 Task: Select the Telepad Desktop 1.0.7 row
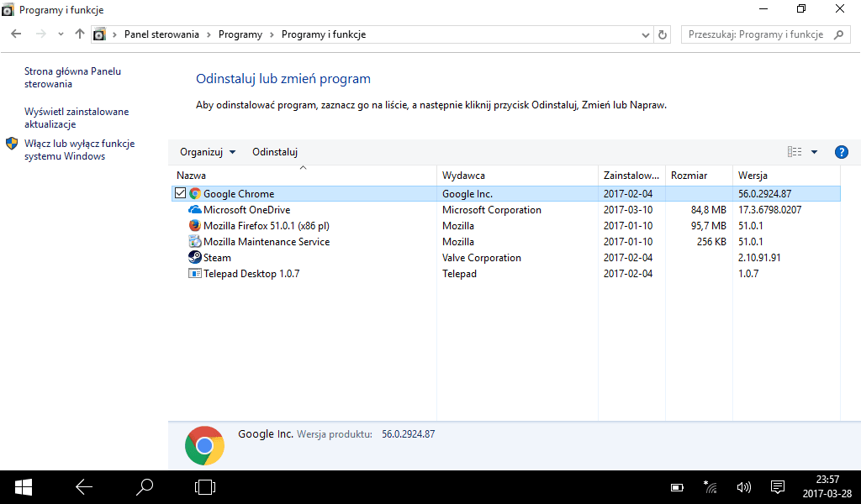tap(505, 273)
